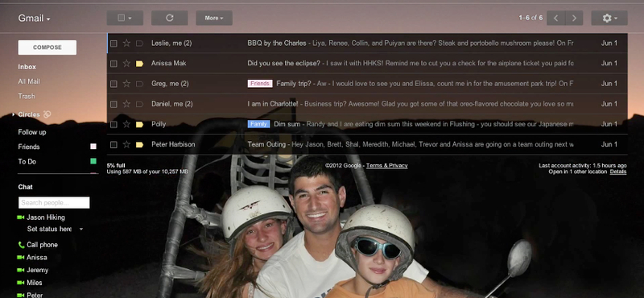Open the Gmail dropdown menu
The height and width of the screenshot is (298, 644).
coord(34,19)
